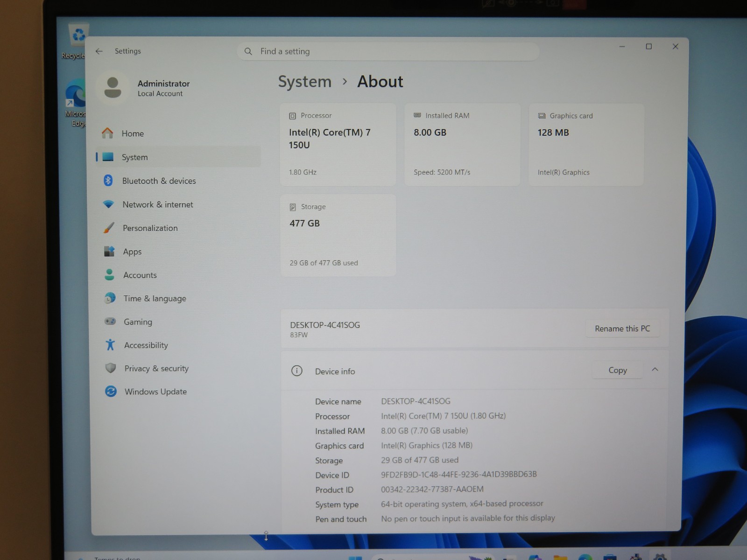The height and width of the screenshot is (560, 747).
Task: Click the Storage drive icon on card
Action: point(293,207)
